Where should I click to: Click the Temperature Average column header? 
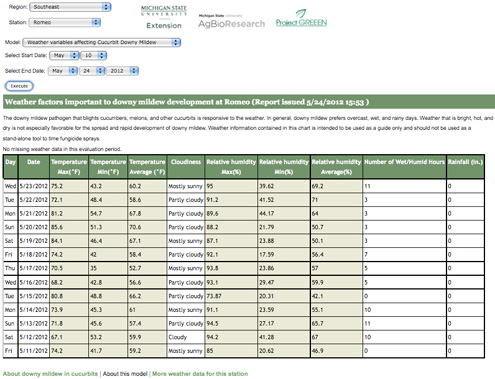[147, 167]
